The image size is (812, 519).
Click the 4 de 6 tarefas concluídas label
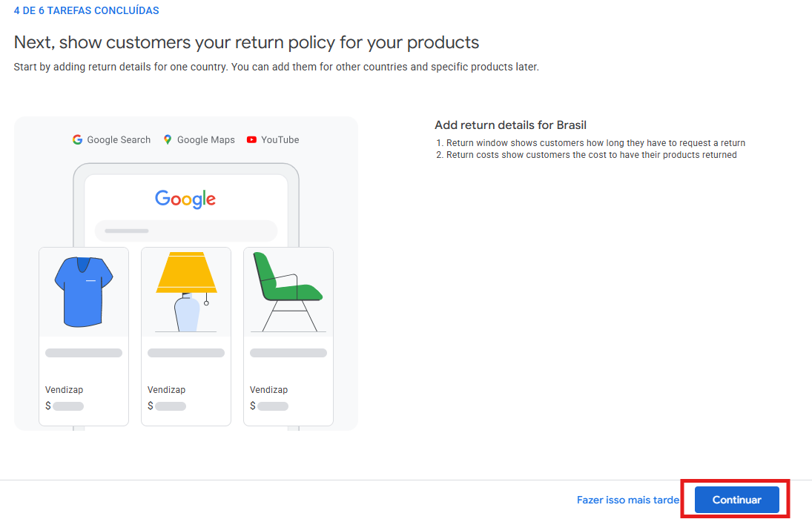[86, 11]
